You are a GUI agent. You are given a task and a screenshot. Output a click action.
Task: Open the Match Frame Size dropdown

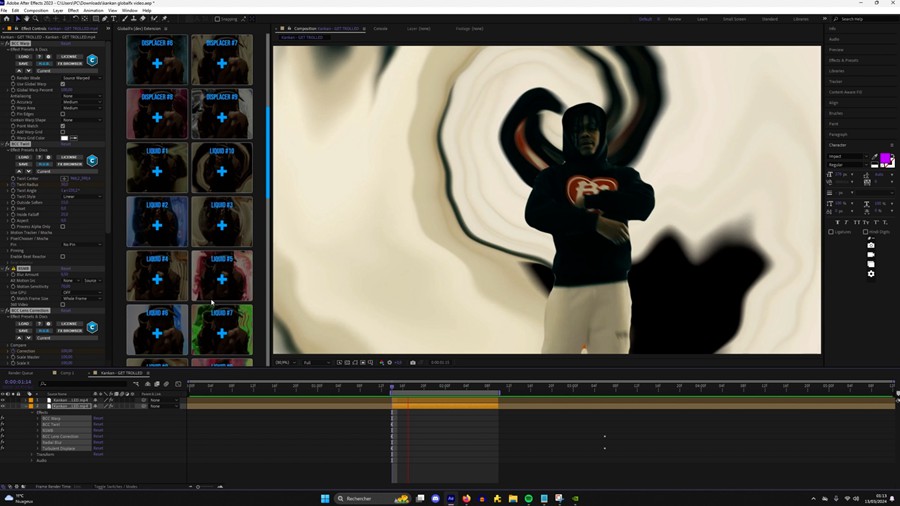tap(81, 299)
